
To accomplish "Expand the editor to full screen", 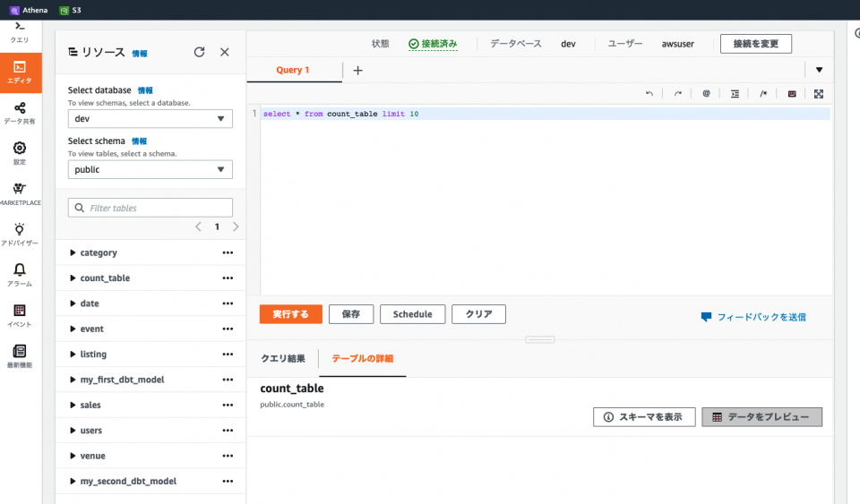I will click(x=819, y=94).
